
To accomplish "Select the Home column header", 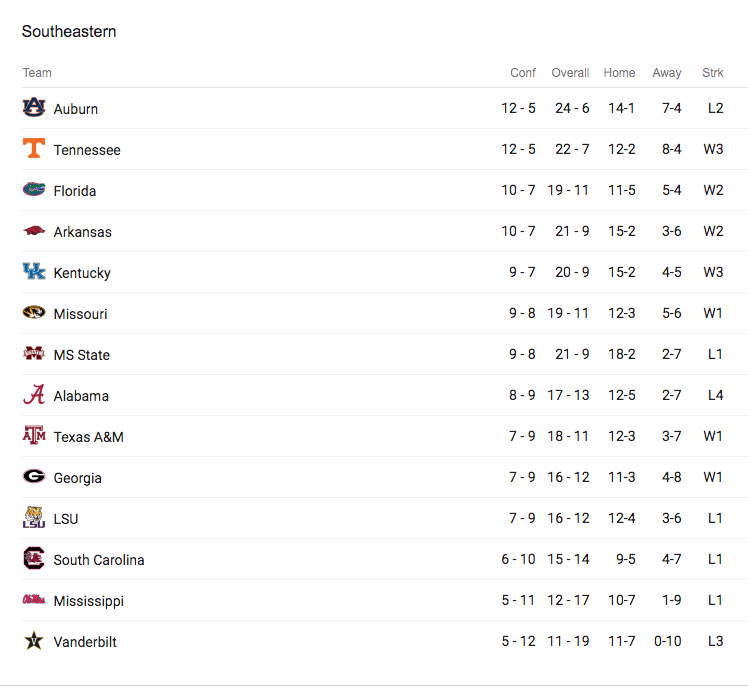I will click(x=619, y=73).
